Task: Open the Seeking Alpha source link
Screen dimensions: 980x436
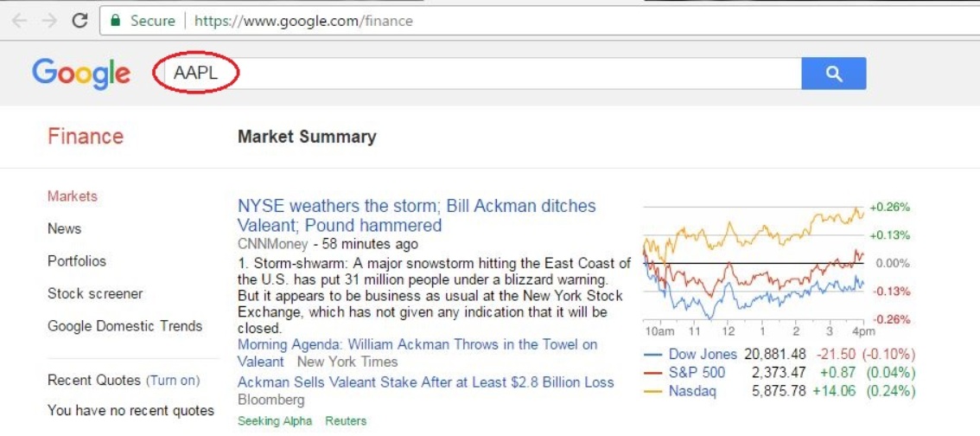Action: click(x=274, y=421)
